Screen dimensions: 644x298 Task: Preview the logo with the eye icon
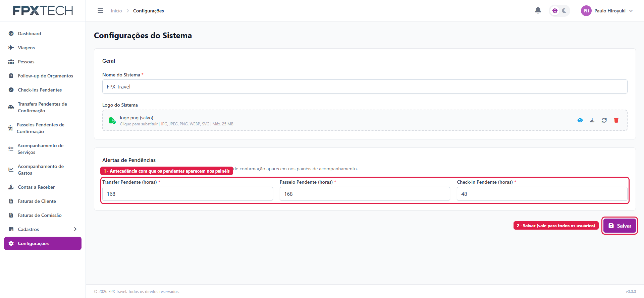click(580, 120)
